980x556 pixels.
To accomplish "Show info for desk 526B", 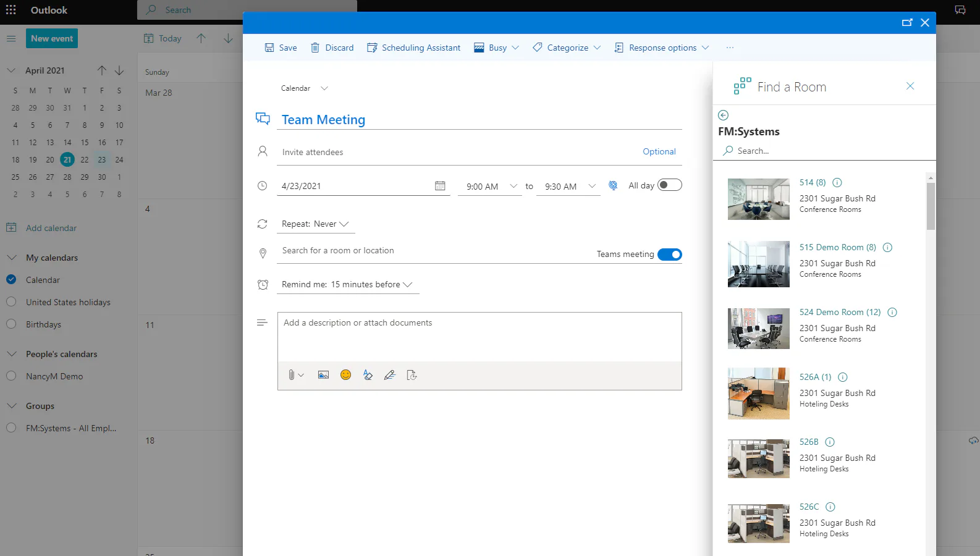I will (x=830, y=442).
